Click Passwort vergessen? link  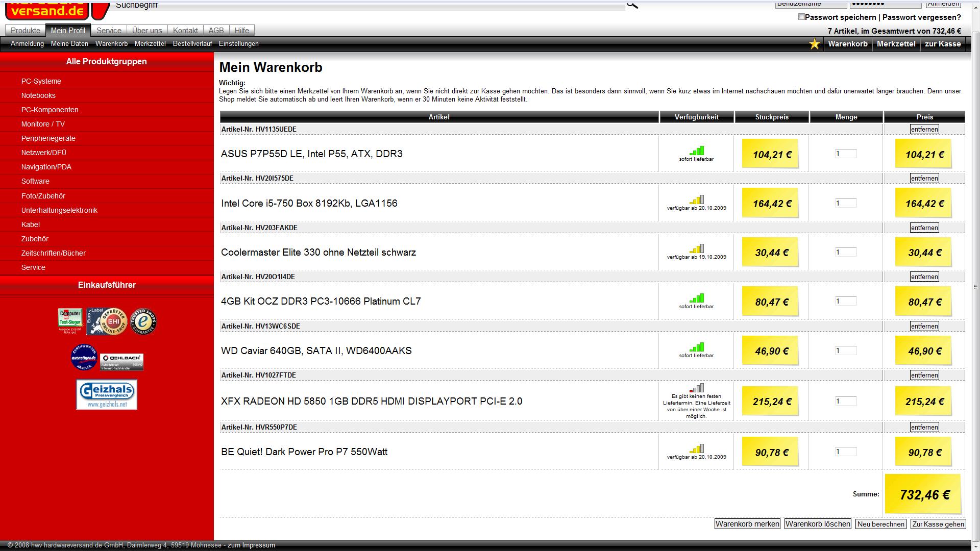[x=922, y=17]
